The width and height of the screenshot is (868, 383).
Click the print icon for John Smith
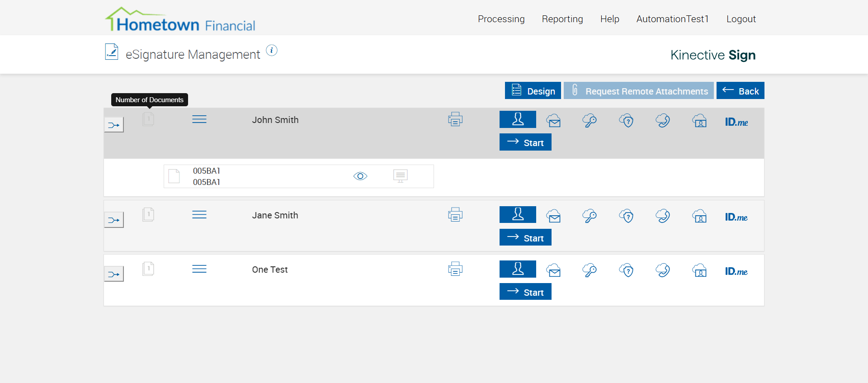tap(455, 119)
